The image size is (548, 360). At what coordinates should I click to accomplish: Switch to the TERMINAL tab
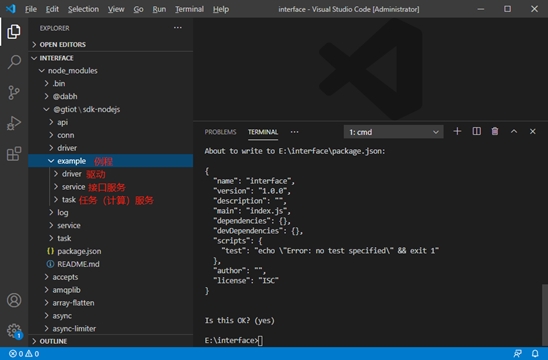263,132
